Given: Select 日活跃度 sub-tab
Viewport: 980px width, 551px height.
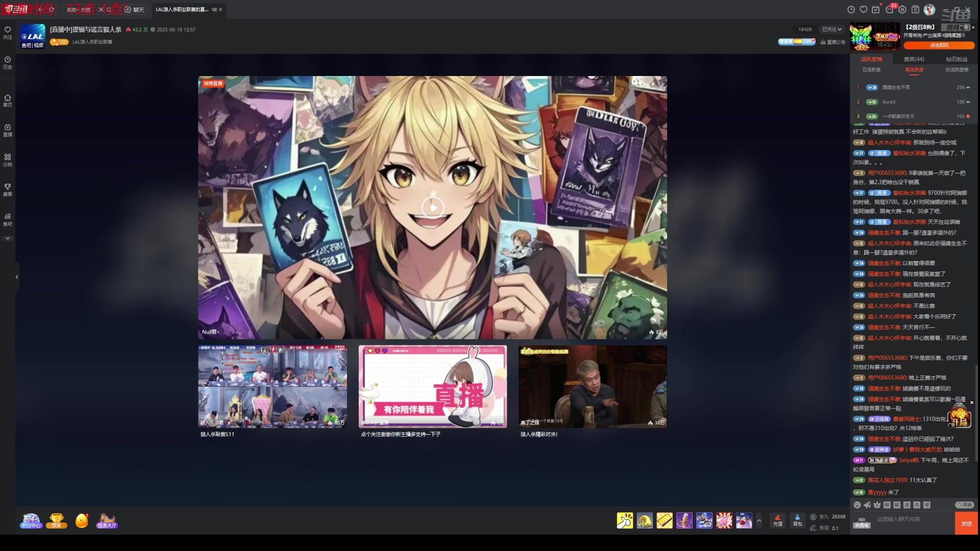Looking at the screenshot, I should (x=871, y=70).
